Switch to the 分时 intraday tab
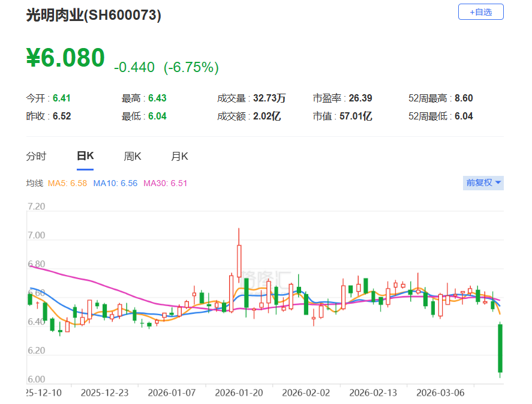This screenshot has height=404, width=532. [x=36, y=157]
